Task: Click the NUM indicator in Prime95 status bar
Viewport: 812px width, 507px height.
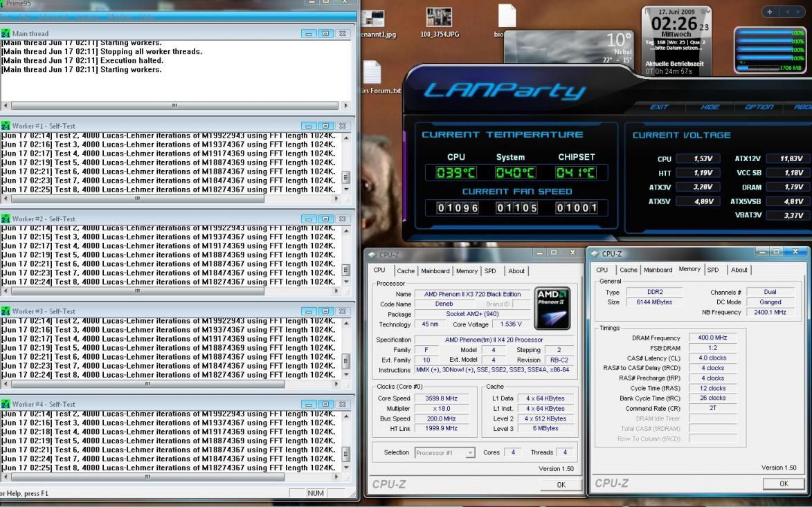Action: click(x=316, y=493)
